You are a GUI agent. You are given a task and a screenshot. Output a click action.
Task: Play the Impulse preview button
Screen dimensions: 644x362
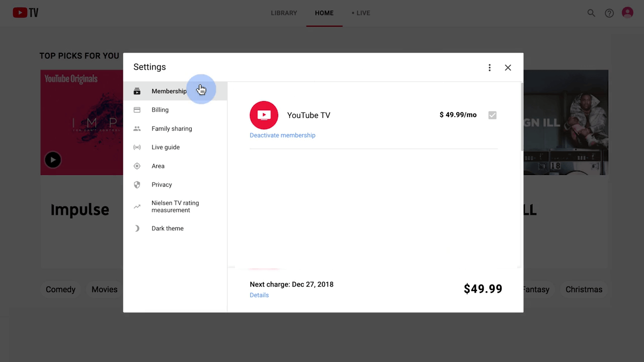tap(53, 160)
